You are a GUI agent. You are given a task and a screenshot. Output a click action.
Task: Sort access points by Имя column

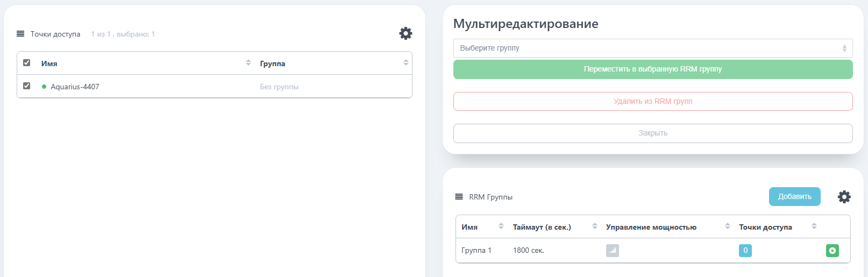(x=248, y=63)
